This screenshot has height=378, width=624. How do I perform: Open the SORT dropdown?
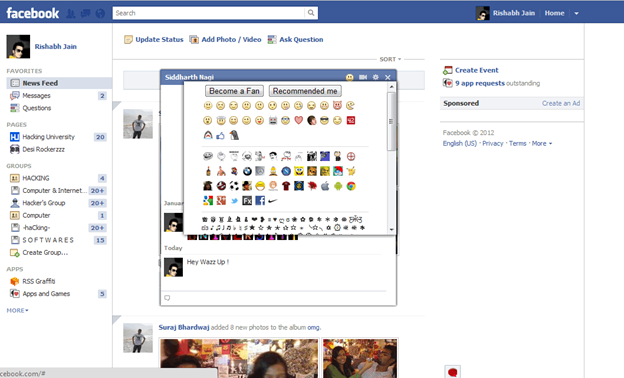(x=390, y=59)
